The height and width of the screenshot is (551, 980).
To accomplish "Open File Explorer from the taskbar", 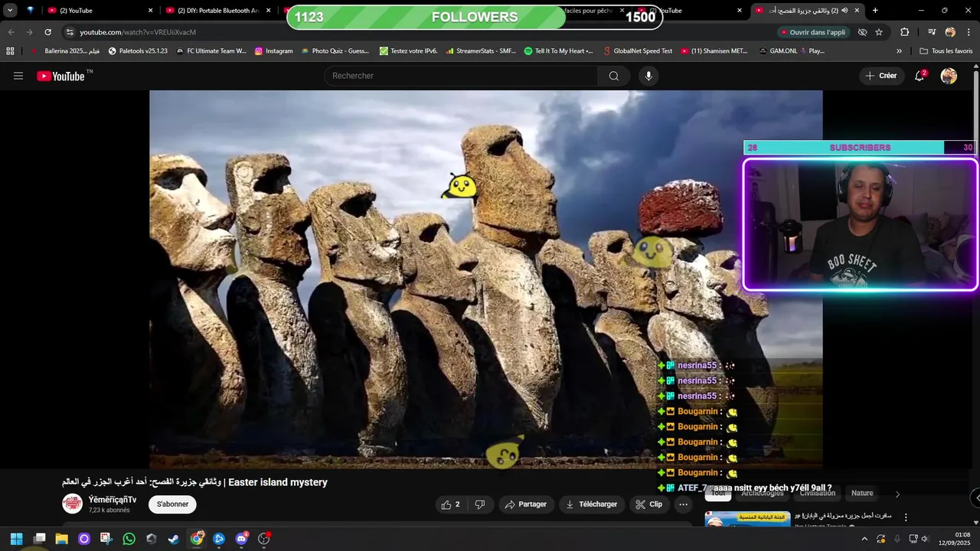I will pos(61,539).
